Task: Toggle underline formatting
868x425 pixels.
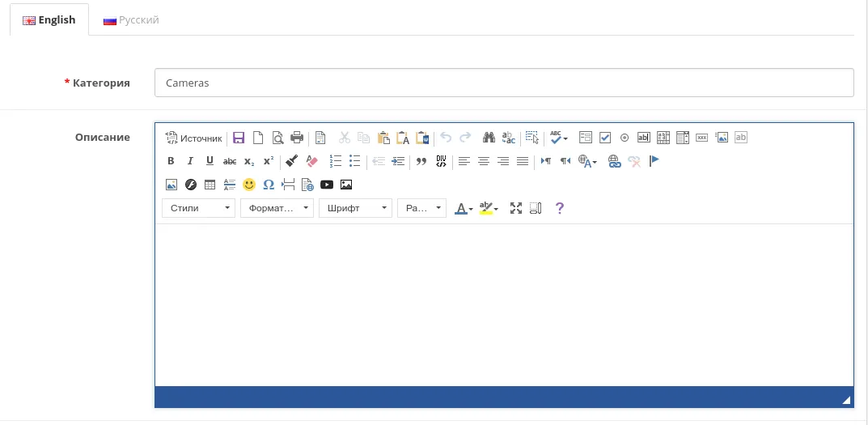Action: pos(210,161)
